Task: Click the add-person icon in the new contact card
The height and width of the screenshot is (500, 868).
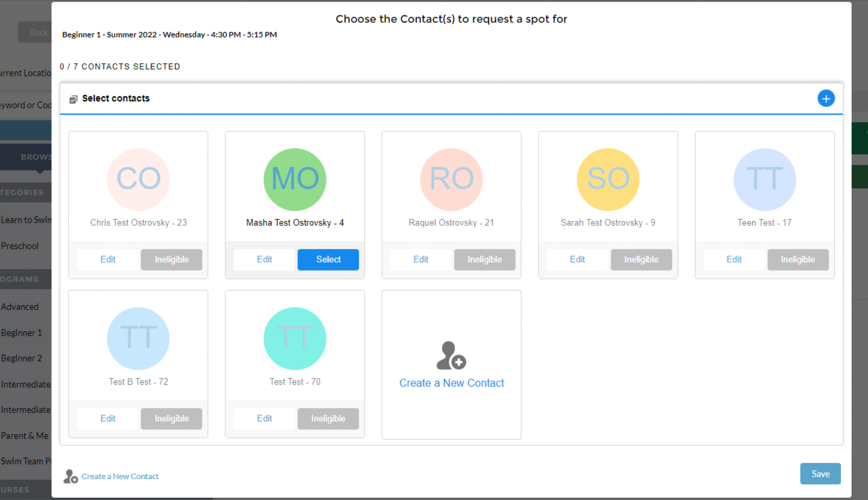Action: (451, 355)
